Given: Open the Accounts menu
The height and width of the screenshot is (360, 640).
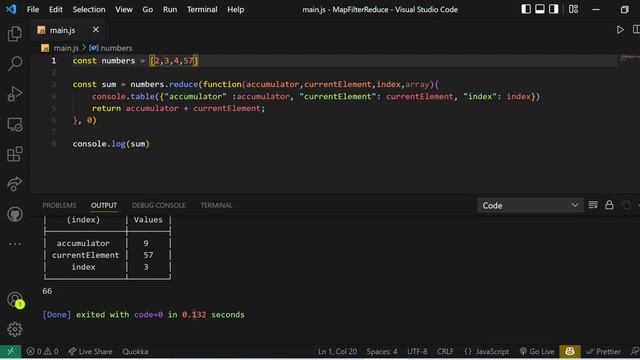Looking at the screenshot, I should (15, 299).
